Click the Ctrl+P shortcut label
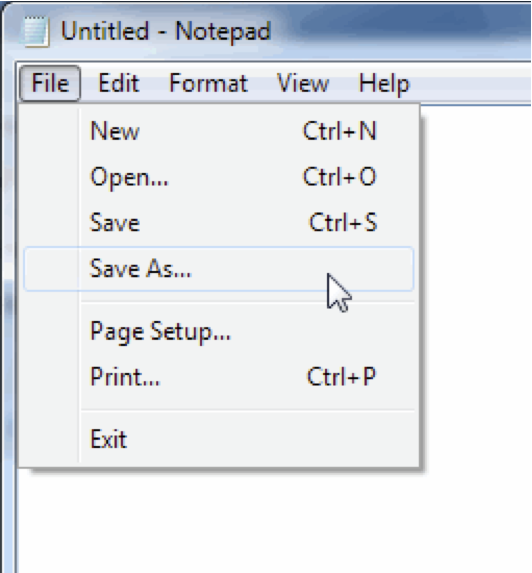This screenshot has width=532, height=573. coord(342,376)
